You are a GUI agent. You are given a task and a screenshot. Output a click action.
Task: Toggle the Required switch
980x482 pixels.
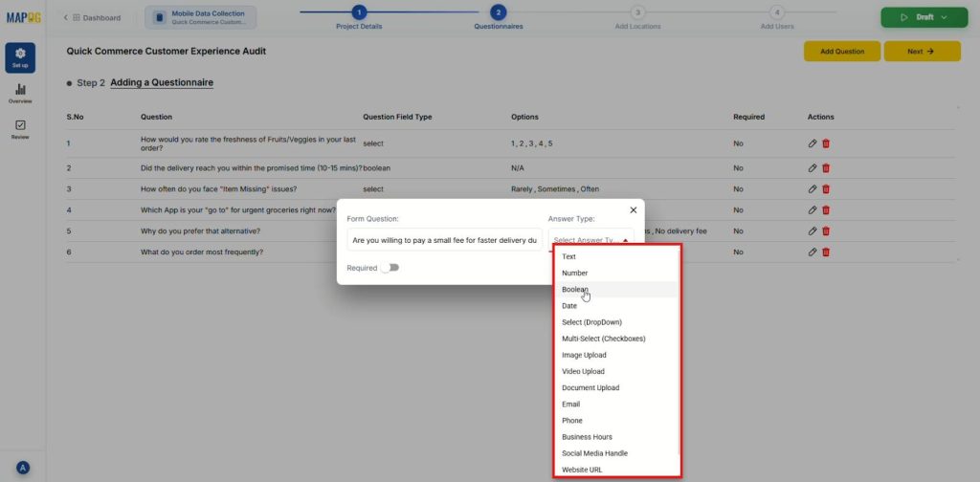[x=390, y=268]
